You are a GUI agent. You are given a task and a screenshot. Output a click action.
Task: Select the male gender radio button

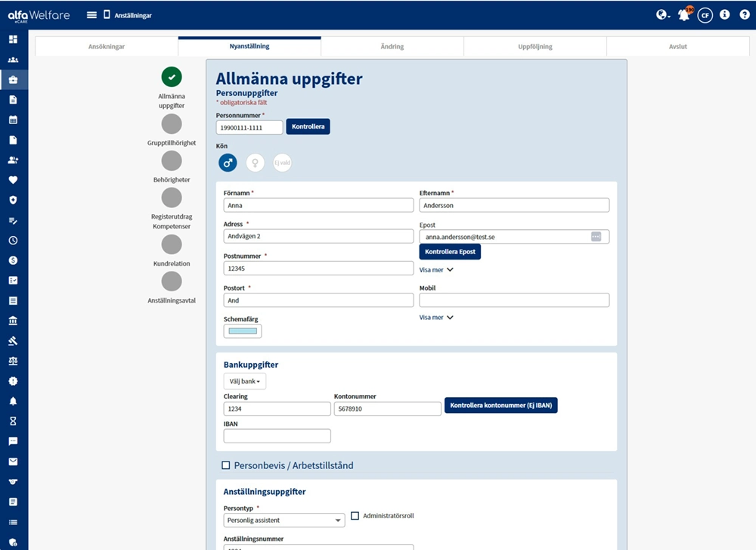[228, 162]
